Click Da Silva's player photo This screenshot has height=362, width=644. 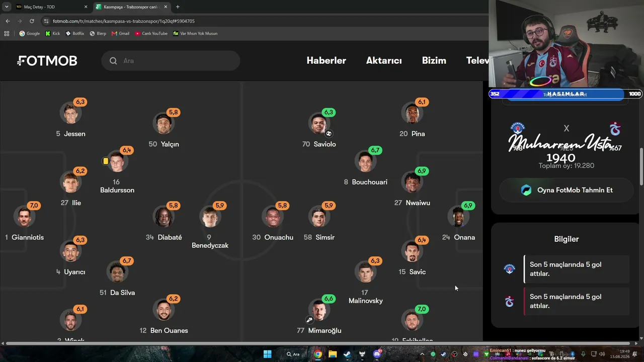point(117,272)
